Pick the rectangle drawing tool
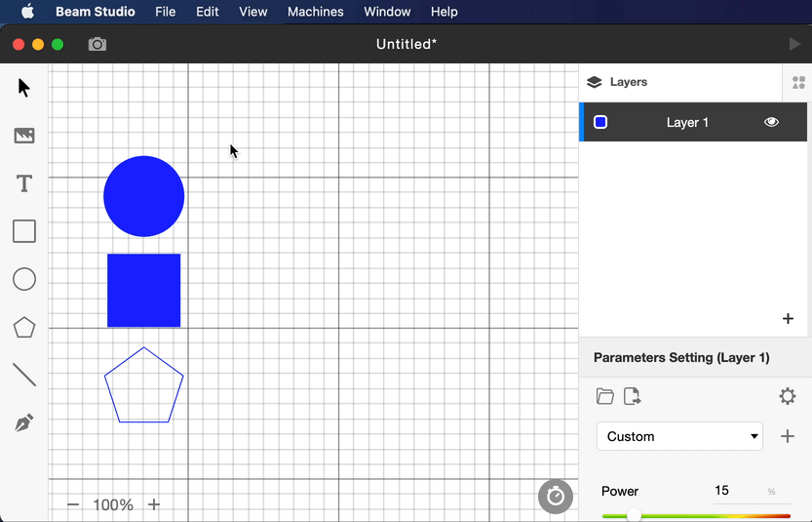 point(24,231)
